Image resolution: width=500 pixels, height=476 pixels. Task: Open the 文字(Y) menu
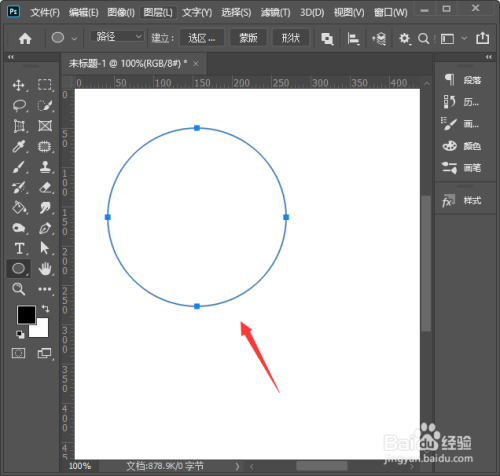tap(197, 13)
